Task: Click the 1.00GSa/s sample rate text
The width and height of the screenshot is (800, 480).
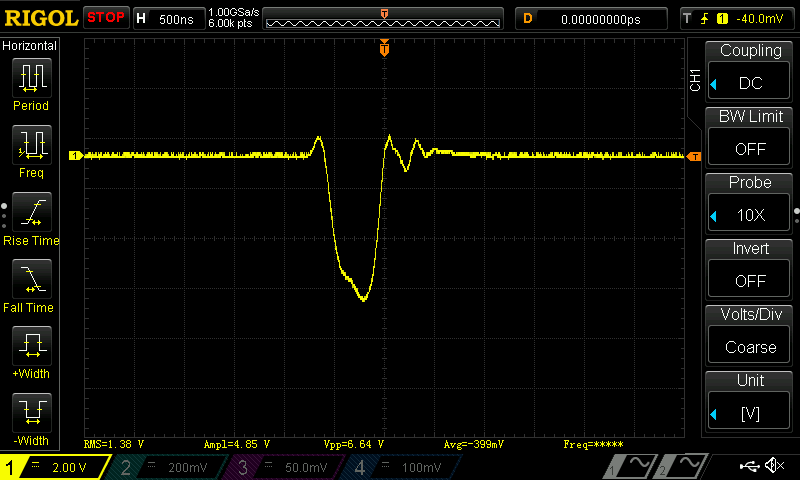Action: 234,12
